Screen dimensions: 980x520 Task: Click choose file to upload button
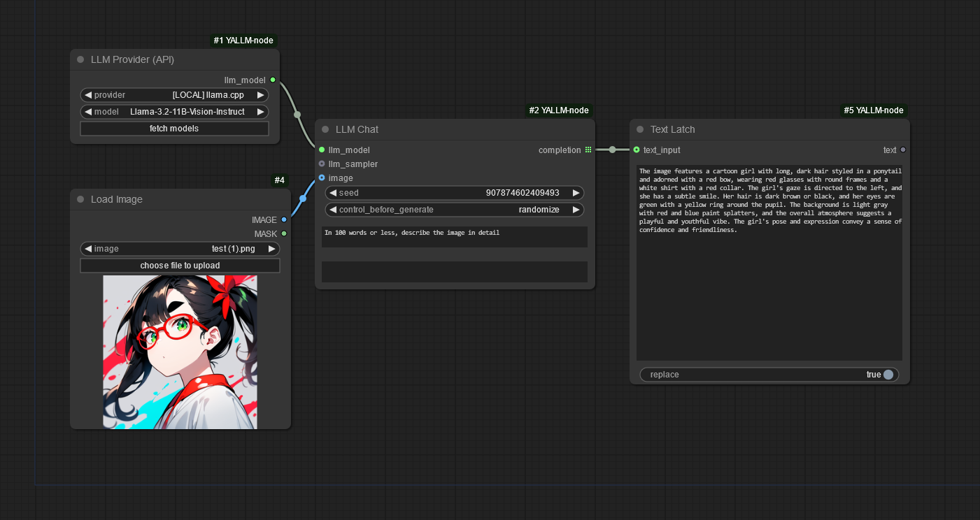coord(180,266)
